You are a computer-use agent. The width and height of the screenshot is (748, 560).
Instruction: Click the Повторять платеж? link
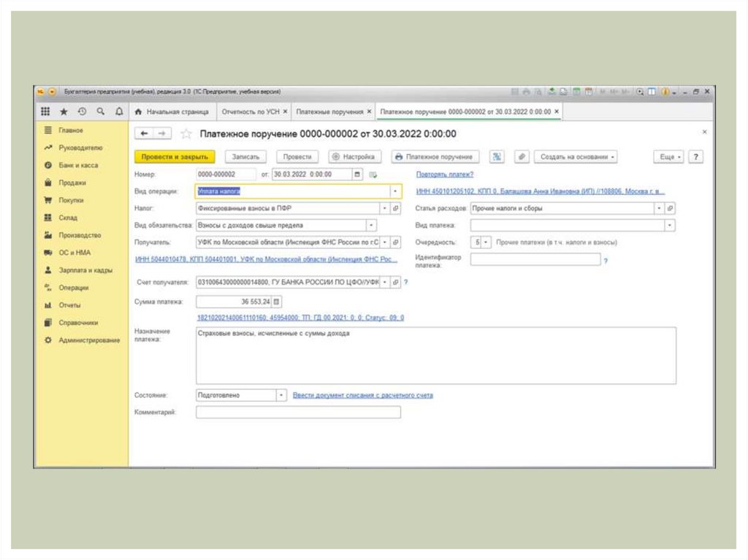[444, 174]
